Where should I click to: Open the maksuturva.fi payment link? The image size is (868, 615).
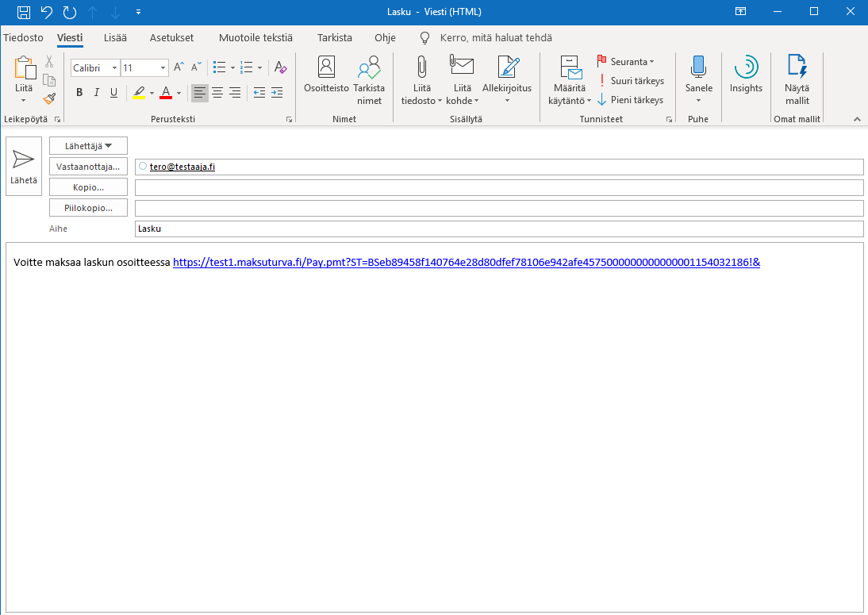pyautogui.click(x=466, y=263)
